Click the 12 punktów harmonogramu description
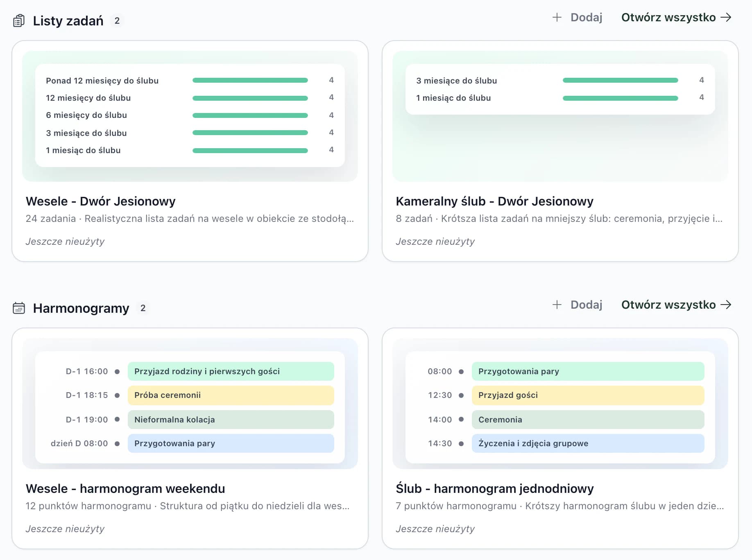 [x=188, y=506]
